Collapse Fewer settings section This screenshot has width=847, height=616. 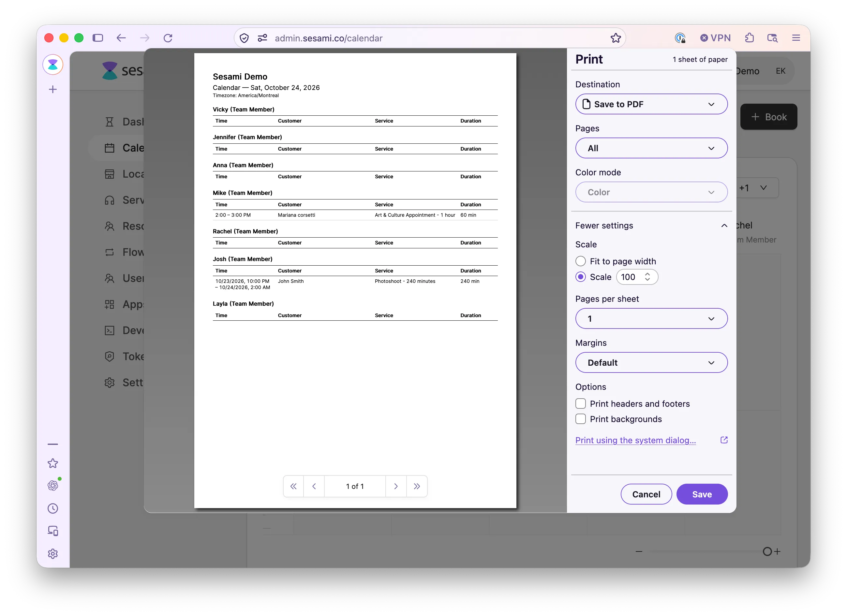tap(651, 226)
